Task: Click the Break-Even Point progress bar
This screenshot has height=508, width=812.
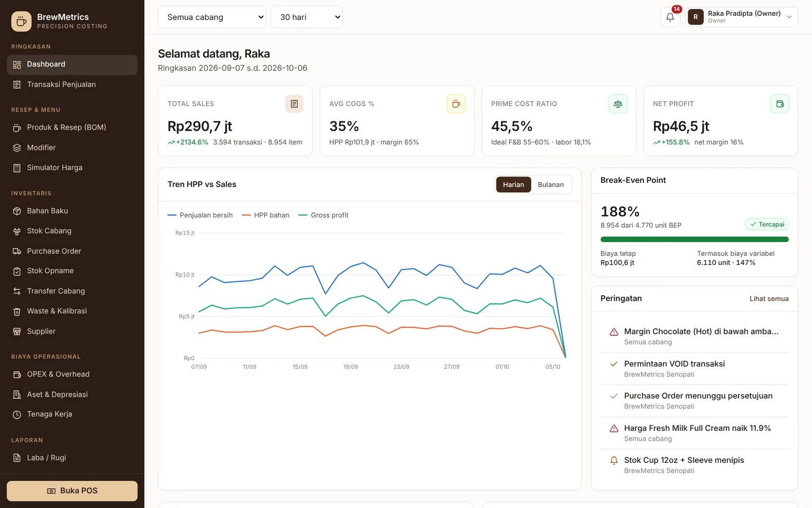Action: pos(695,239)
